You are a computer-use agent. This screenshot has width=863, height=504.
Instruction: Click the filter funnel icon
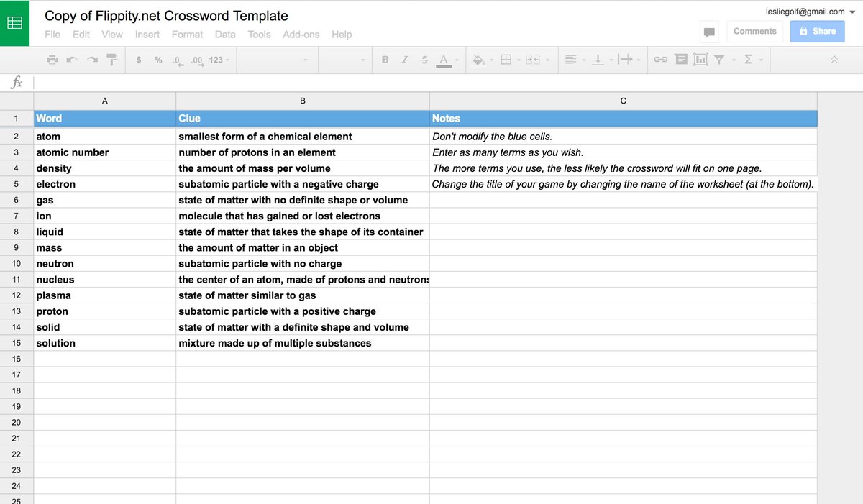(x=719, y=60)
